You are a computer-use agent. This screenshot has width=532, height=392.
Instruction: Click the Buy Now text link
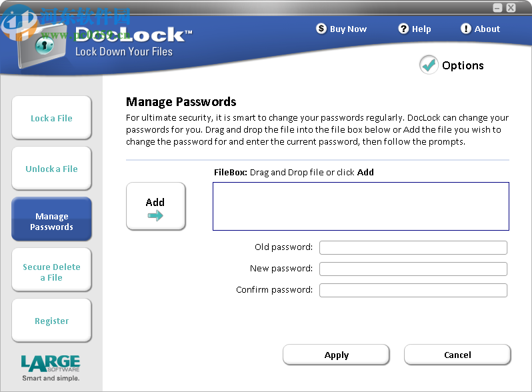point(348,29)
